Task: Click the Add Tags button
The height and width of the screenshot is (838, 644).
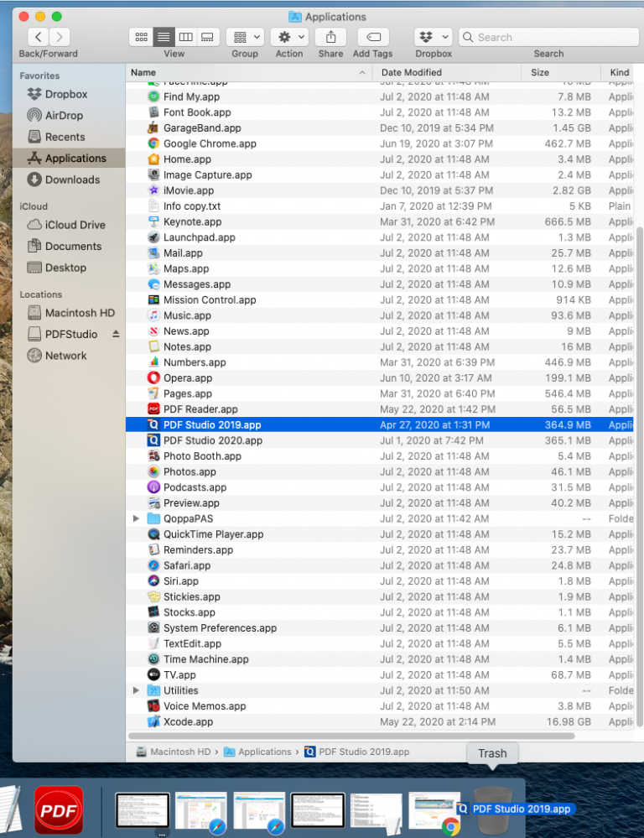Action: pyautogui.click(x=373, y=37)
